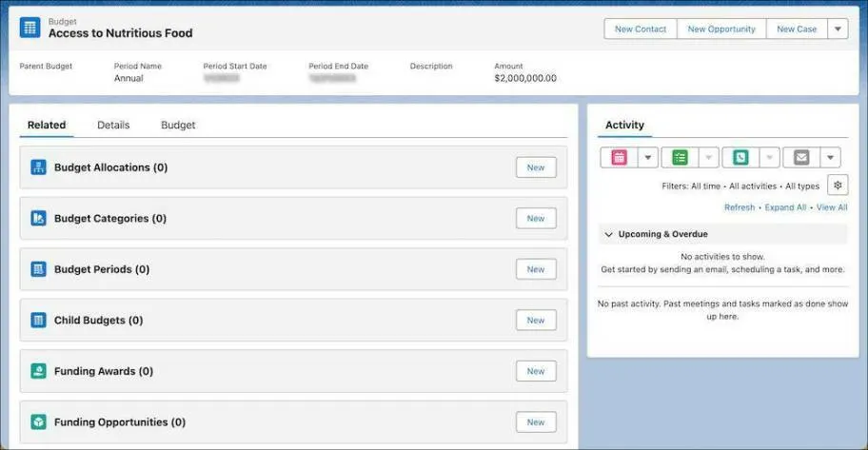Click the Description field label
Screen dimensions: 868x450
tap(431, 66)
